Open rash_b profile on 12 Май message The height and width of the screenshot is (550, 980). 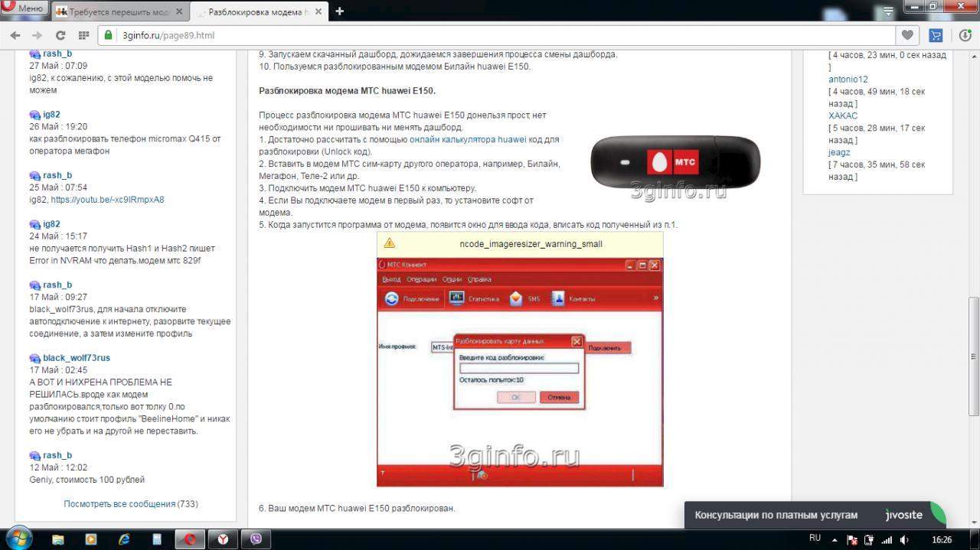[57, 455]
